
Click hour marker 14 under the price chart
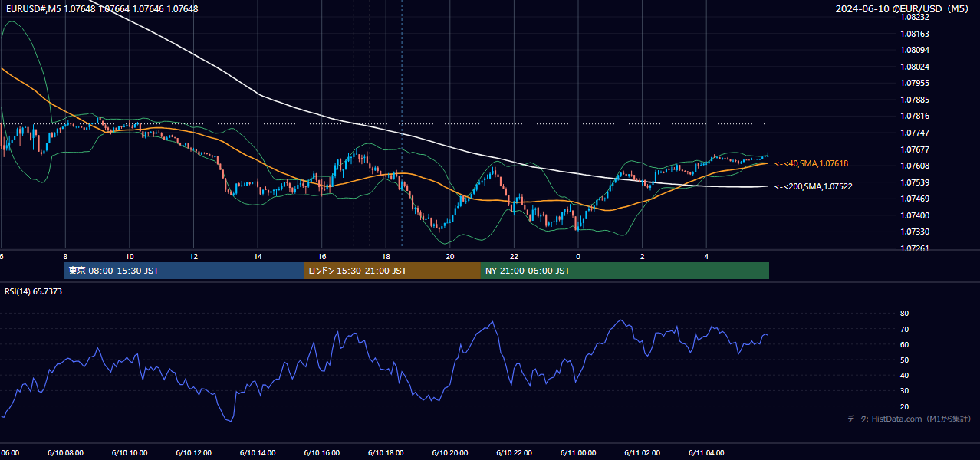258,256
